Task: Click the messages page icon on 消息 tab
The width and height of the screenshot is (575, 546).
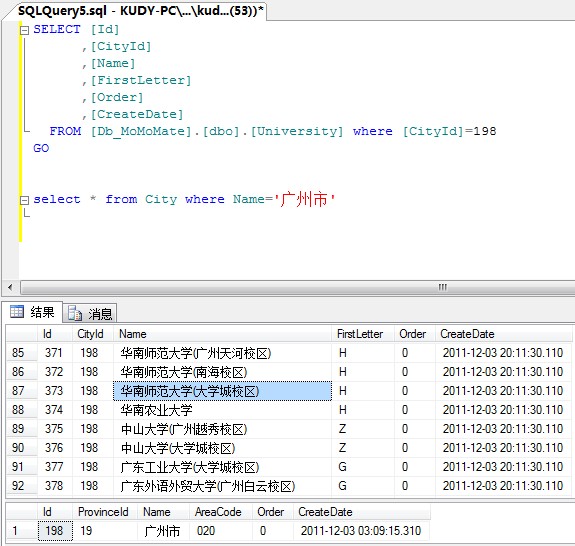Action: coord(75,313)
